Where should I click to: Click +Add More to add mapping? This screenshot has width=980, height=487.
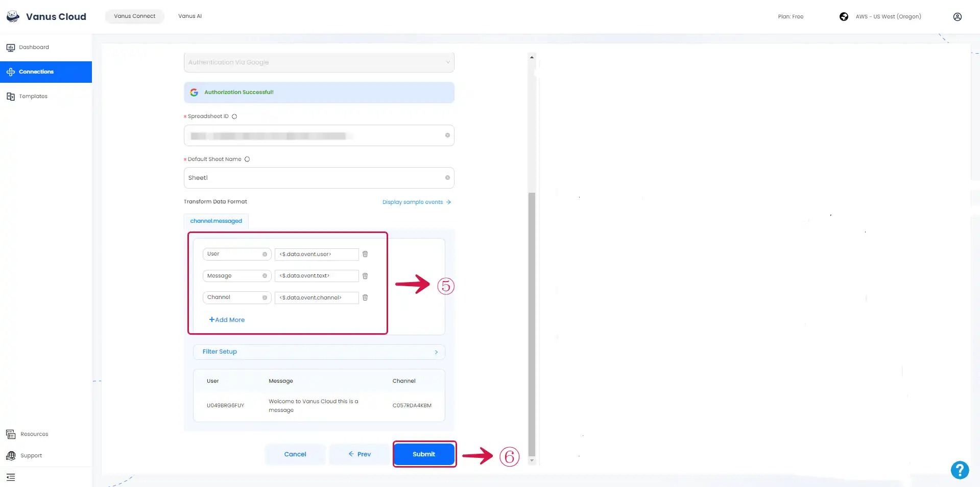[227, 320]
